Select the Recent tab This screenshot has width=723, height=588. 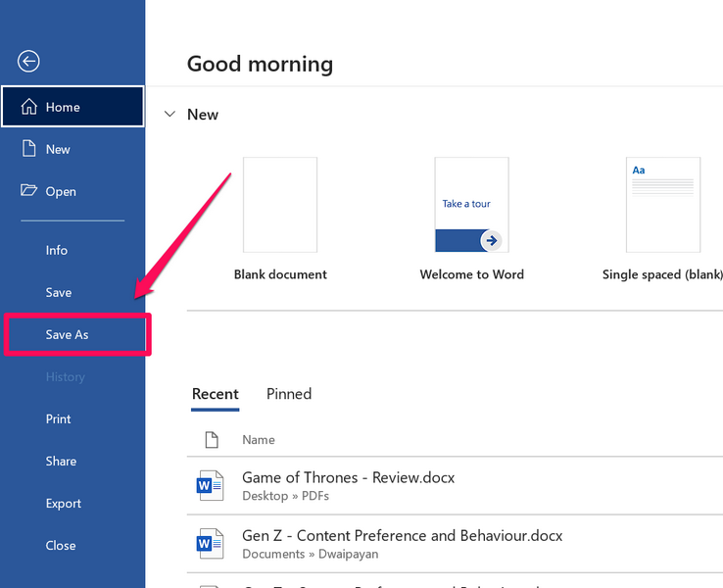pos(215,394)
